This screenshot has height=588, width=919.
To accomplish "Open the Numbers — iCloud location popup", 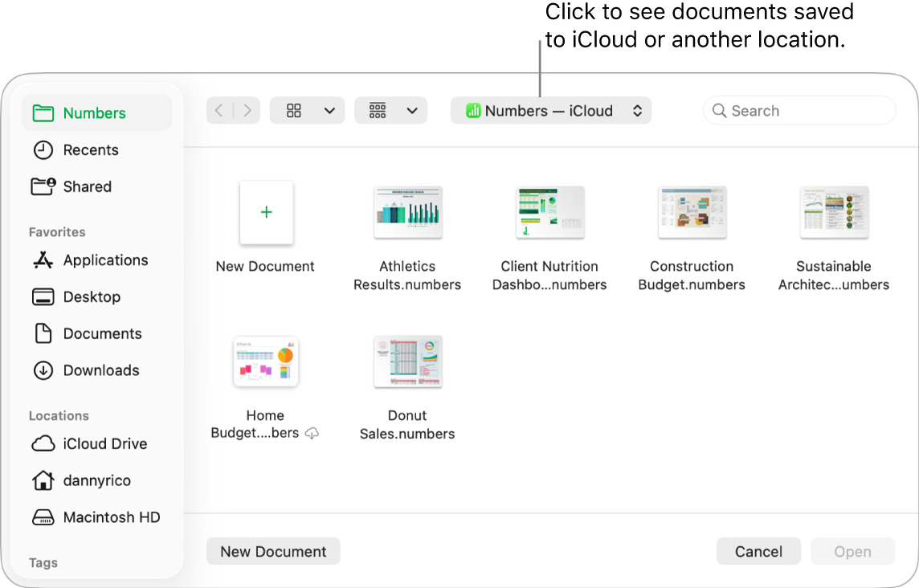I will [550, 110].
